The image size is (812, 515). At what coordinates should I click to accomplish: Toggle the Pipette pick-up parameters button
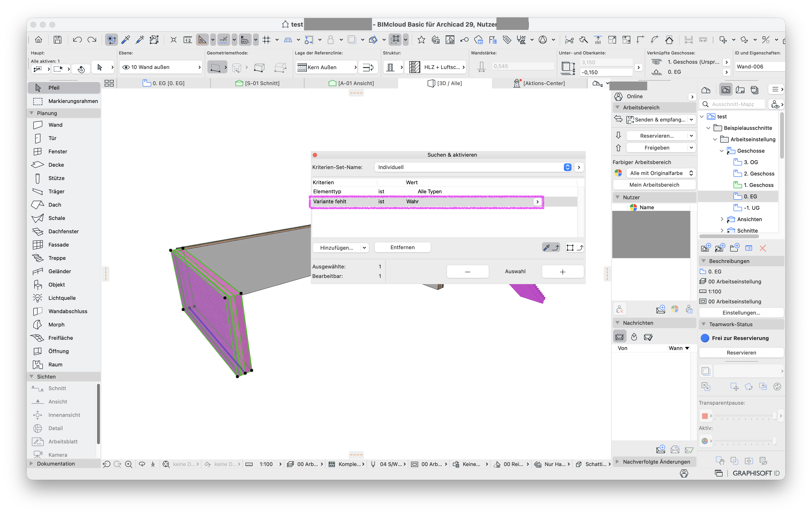126,40
